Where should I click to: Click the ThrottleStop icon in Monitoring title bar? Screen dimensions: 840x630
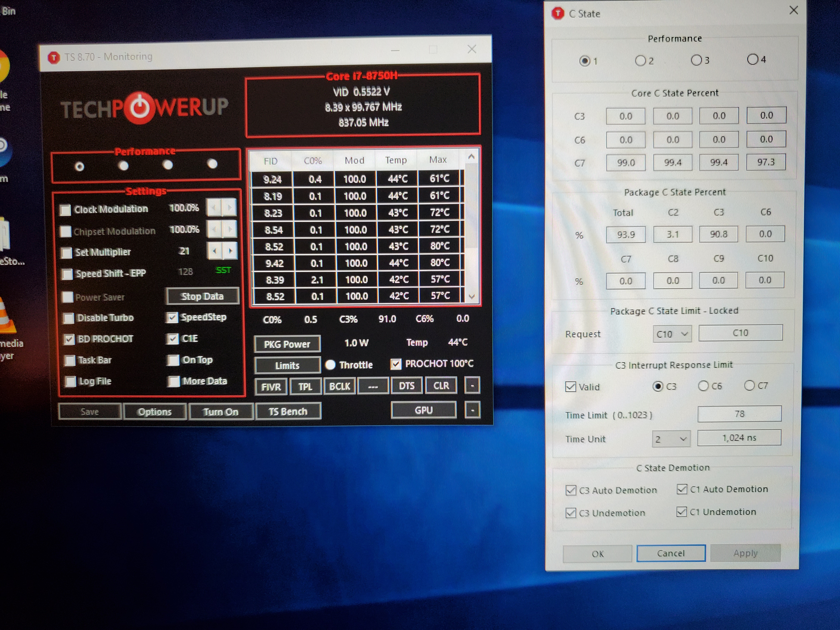coord(54,58)
